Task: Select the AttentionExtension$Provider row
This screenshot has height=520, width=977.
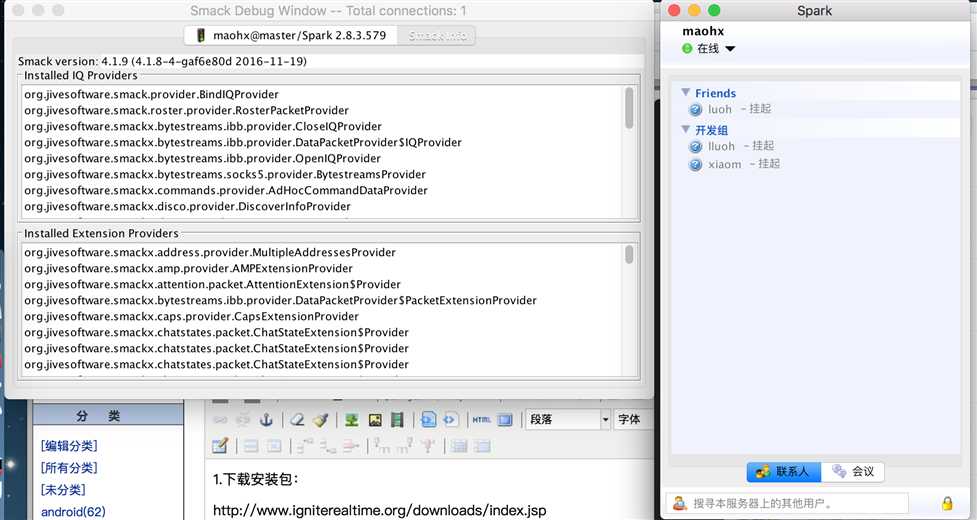Action: pyautogui.click(x=322, y=285)
